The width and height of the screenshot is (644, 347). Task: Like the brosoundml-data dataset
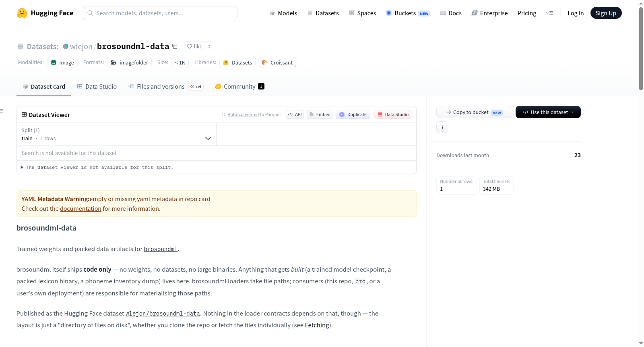point(195,46)
